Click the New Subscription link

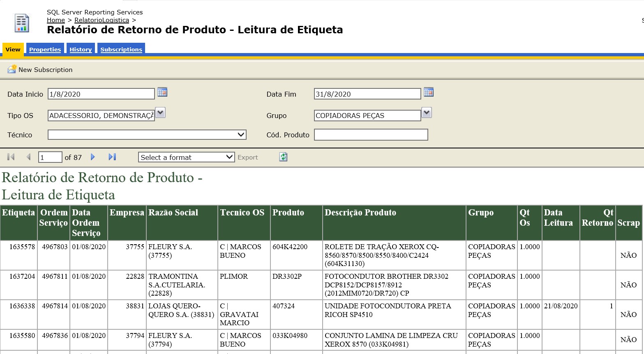(x=46, y=69)
